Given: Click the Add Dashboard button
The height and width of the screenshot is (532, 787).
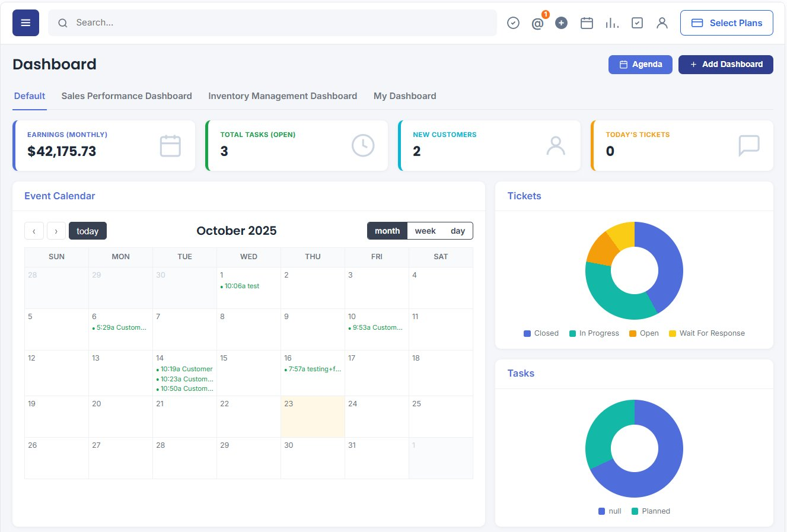Looking at the screenshot, I should [725, 65].
